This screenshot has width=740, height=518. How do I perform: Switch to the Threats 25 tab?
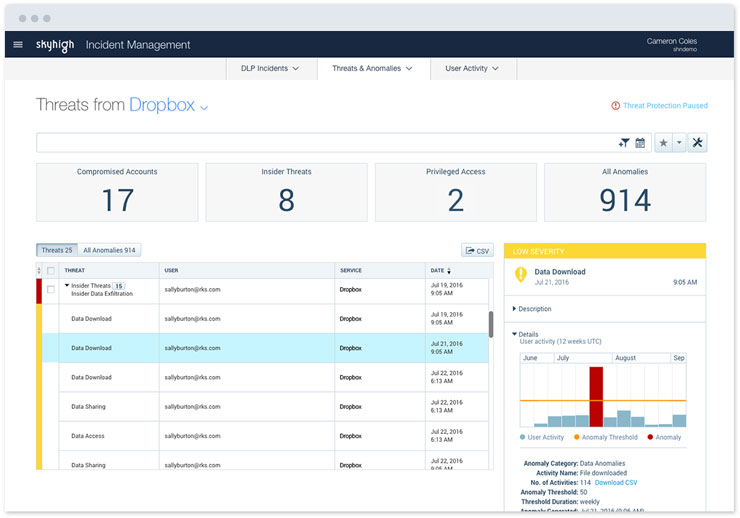point(57,250)
